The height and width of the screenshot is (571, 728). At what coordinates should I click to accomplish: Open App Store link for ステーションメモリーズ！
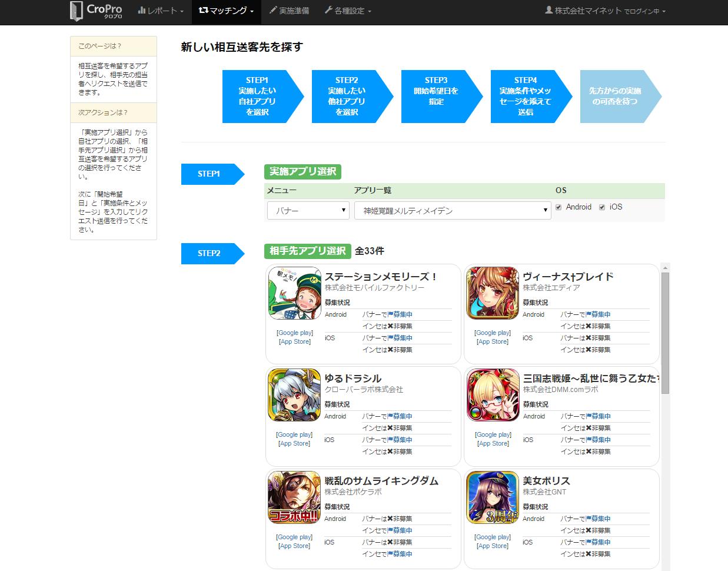(295, 341)
